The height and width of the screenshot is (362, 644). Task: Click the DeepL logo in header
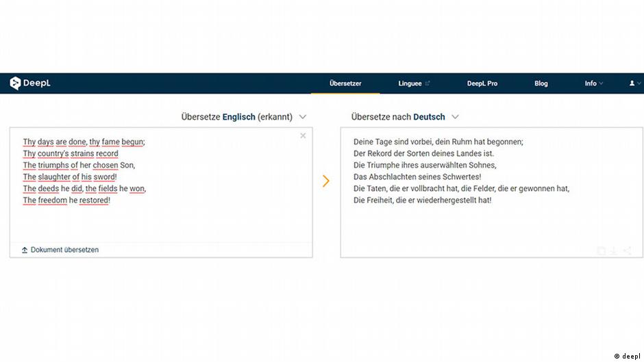tap(30, 83)
